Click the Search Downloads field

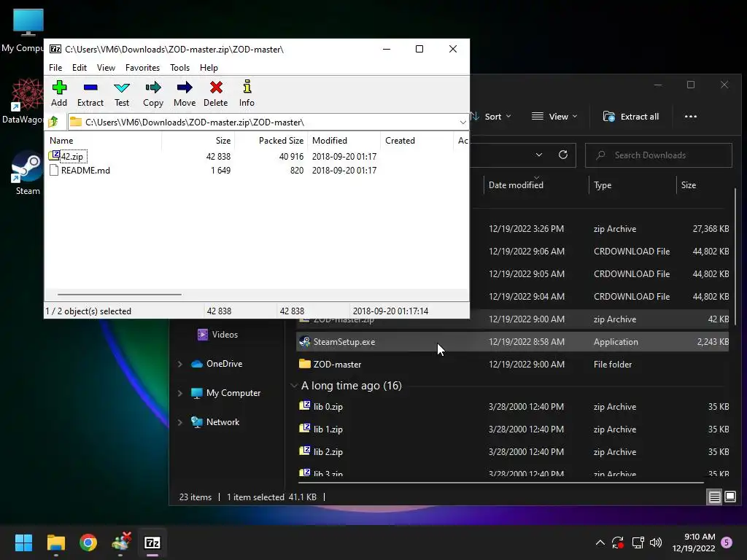(x=659, y=155)
